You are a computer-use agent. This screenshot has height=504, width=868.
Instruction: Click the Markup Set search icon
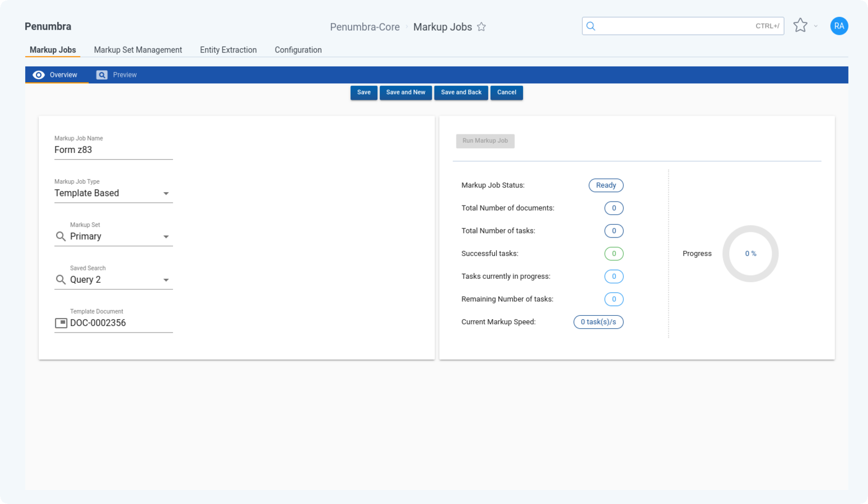click(61, 237)
